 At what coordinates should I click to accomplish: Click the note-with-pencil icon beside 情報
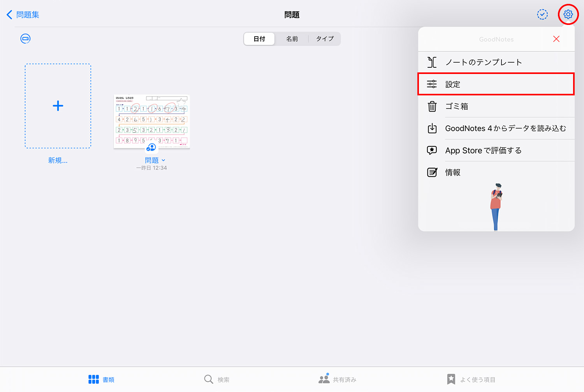pyautogui.click(x=432, y=172)
